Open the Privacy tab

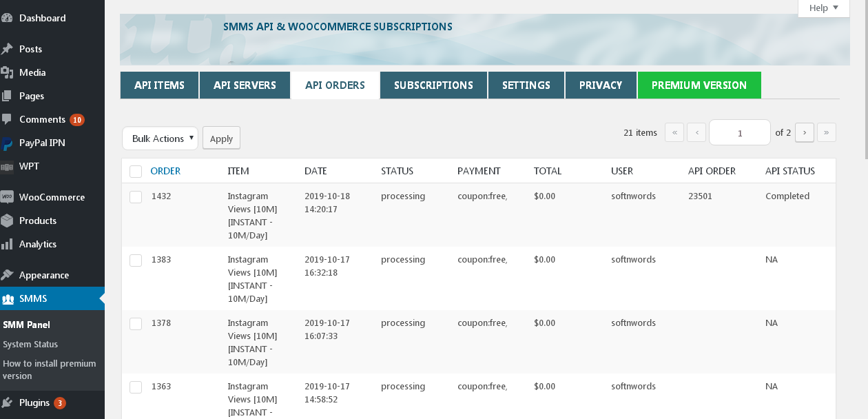[x=601, y=85]
